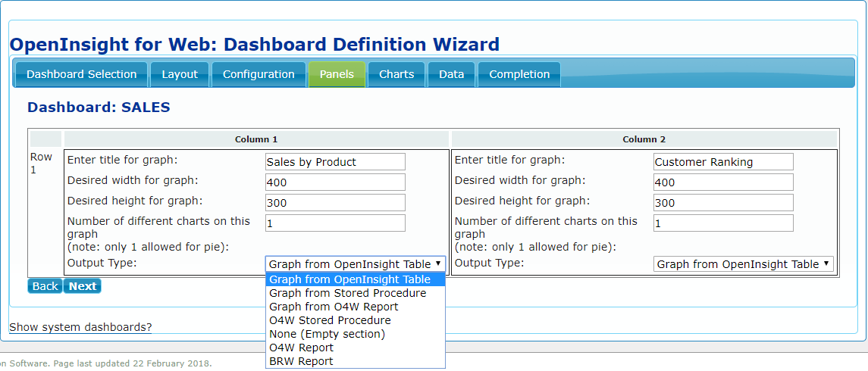Edit Column 1 number of charts field
The width and height of the screenshot is (868, 371).
tap(336, 223)
